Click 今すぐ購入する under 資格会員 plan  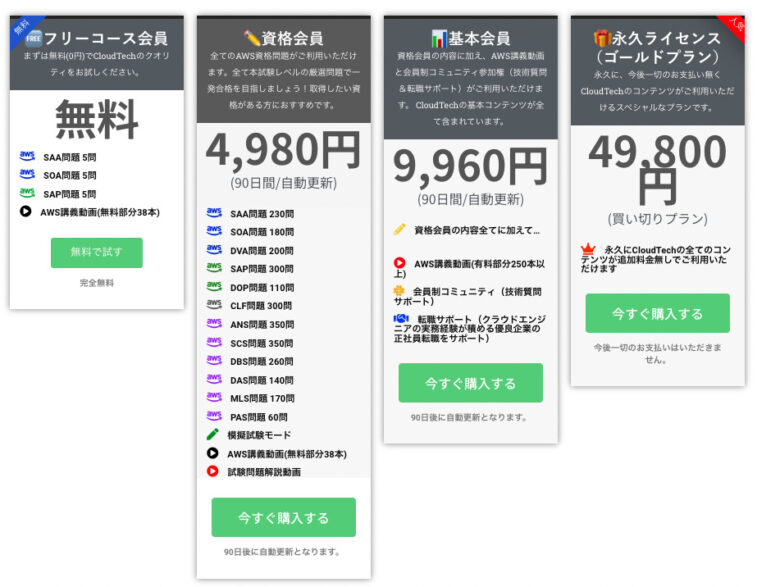(284, 517)
